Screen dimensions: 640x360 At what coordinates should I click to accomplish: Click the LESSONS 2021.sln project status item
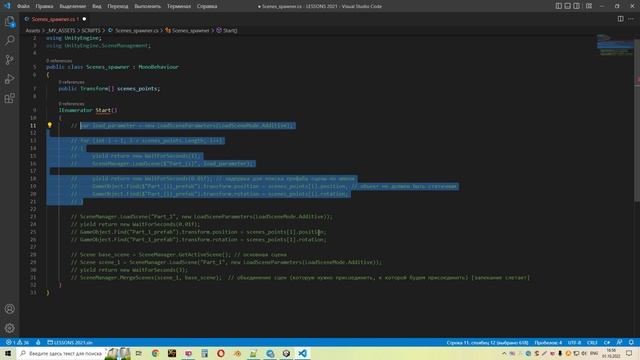70,342
